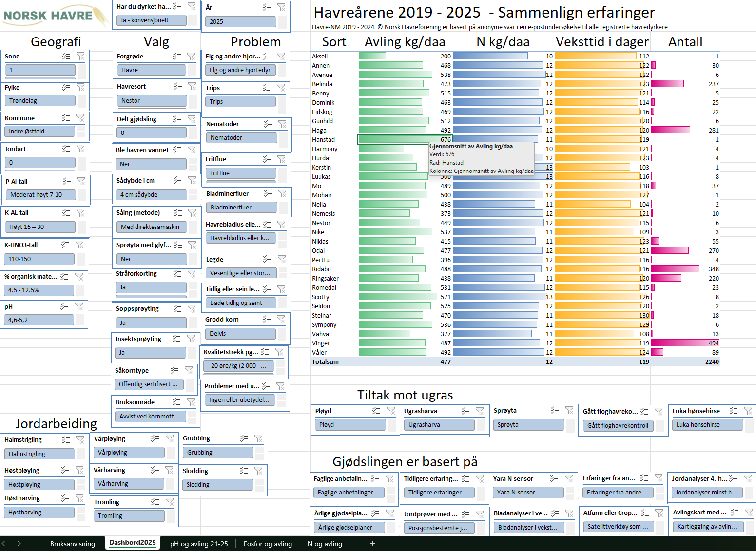Toggle multi-select on the Forgrøde slicer
Viewport: 756px width, 551px height.
(x=177, y=57)
